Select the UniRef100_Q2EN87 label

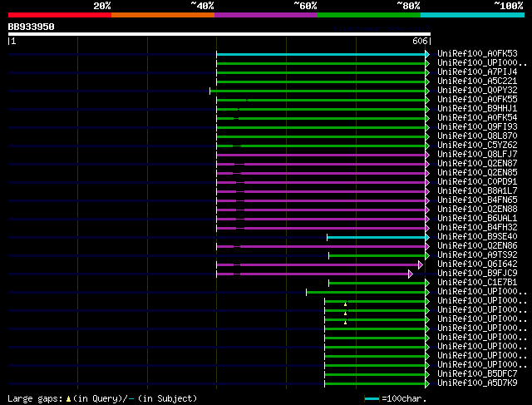(477, 164)
